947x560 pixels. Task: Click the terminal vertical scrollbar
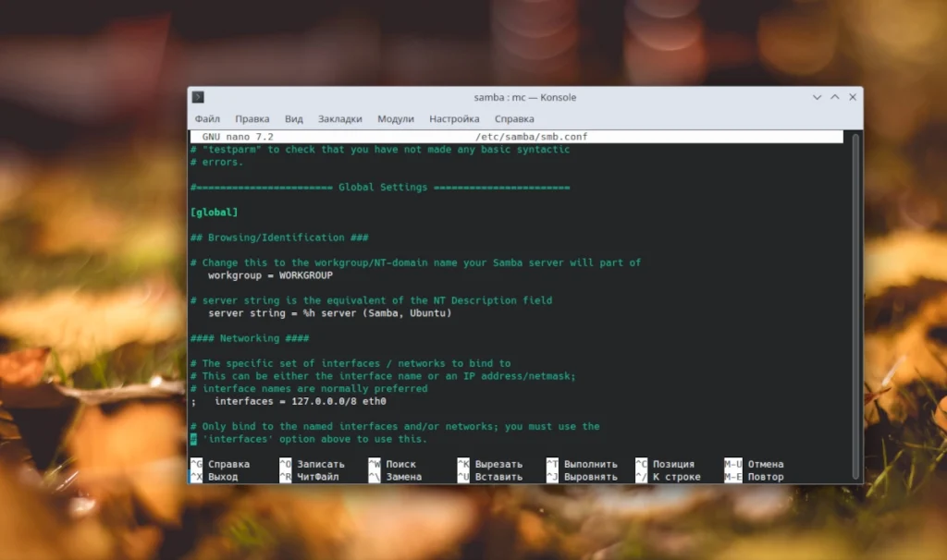pyautogui.click(x=855, y=307)
